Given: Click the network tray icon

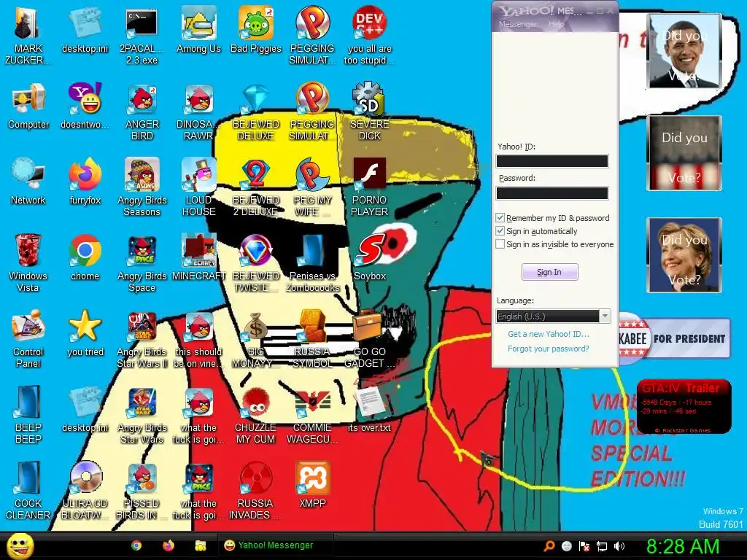Looking at the screenshot, I should 602,546.
